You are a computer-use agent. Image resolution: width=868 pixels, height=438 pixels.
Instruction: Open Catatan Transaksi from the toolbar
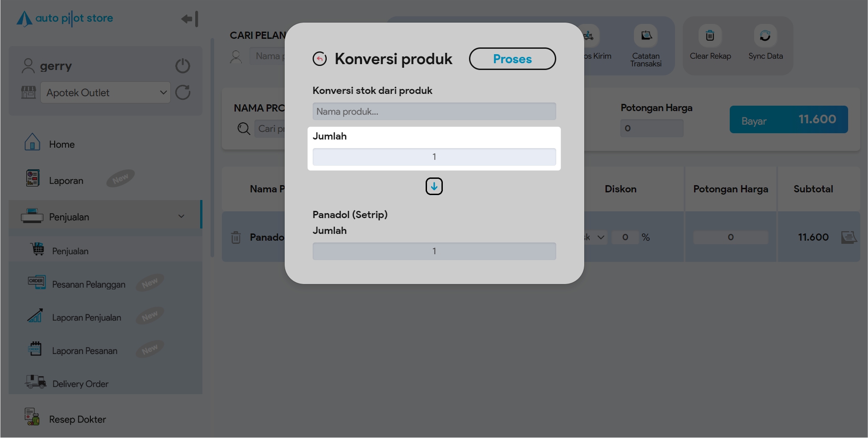pos(646,36)
